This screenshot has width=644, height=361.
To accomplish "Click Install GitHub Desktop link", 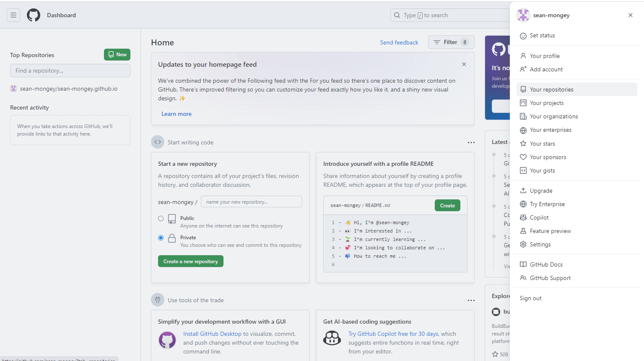I will [x=212, y=334].
